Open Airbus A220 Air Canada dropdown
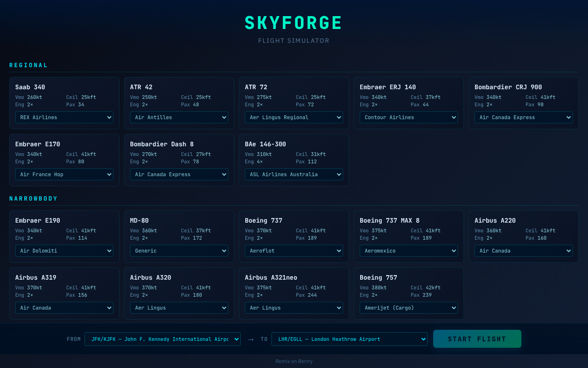The image size is (588, 368). point(524,251)
